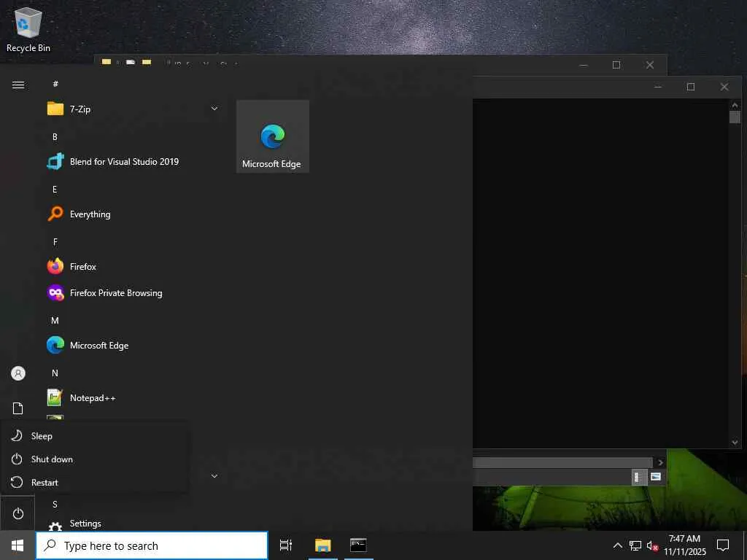Choose Shut down from the power menu
747x560 pixels.
point(94,459)
